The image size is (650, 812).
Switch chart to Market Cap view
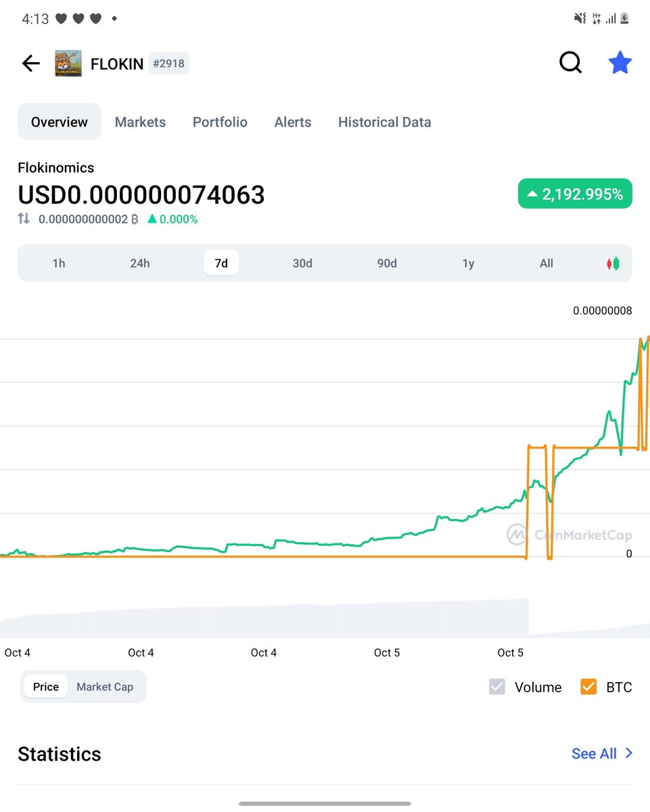tap(105, 687)
